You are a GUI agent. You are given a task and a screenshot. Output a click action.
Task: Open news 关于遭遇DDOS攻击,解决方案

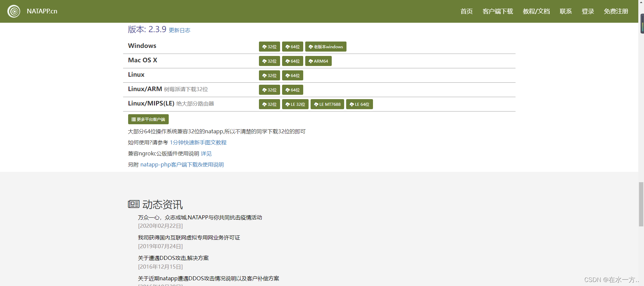173,258
